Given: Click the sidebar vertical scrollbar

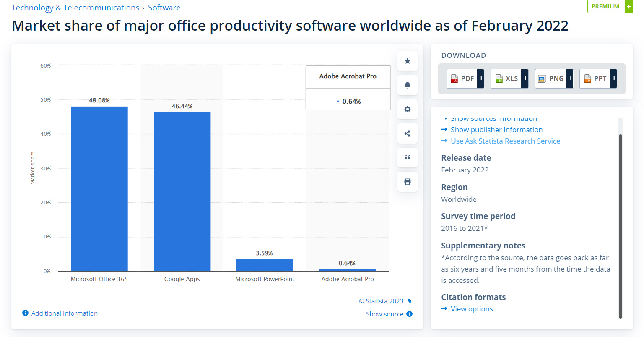Looking at the screenshot, I should point(621,226).
